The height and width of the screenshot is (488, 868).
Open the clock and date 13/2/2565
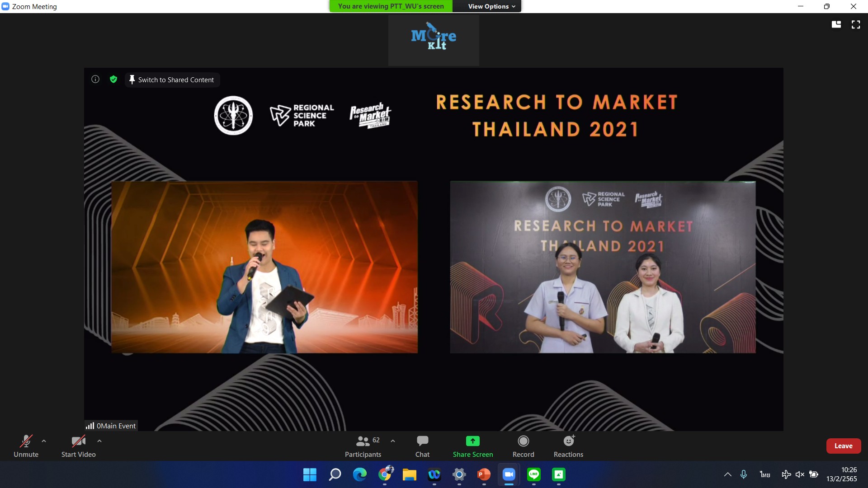842,474
